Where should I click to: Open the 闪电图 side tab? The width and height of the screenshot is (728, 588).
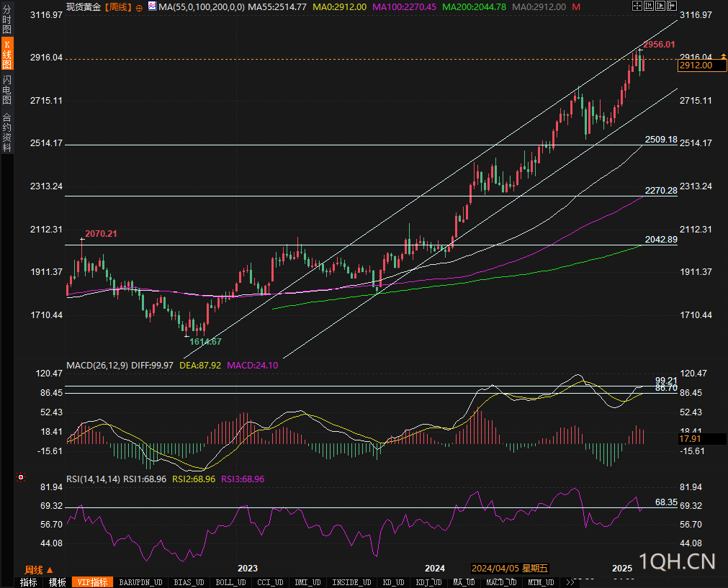pyautogui.click(x=6, y=90)
